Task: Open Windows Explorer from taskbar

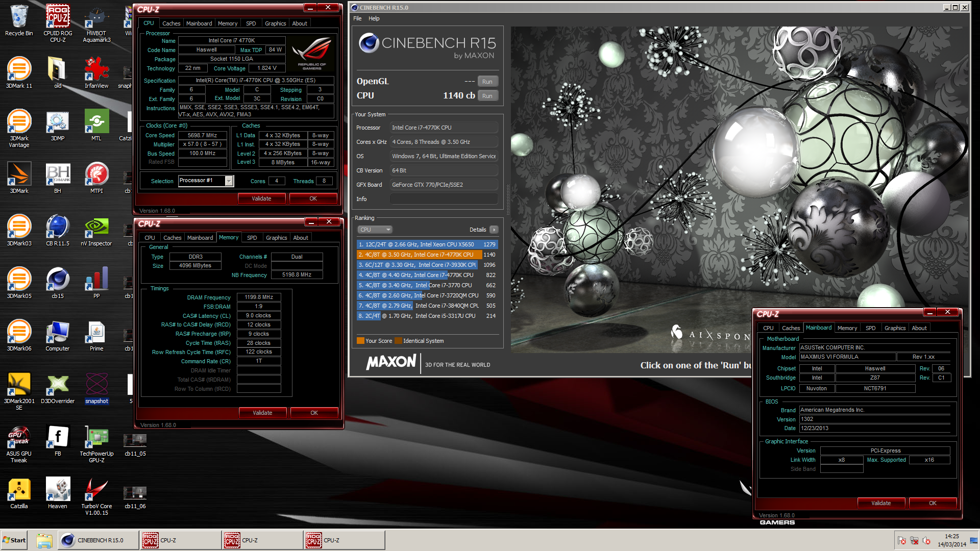Action: (x=44, y=540)
